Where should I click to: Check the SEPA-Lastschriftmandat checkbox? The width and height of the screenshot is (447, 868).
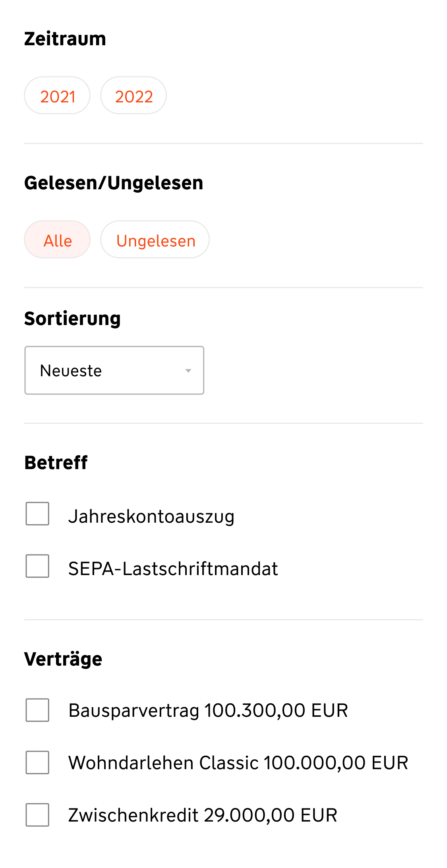[x=37, y=566]
